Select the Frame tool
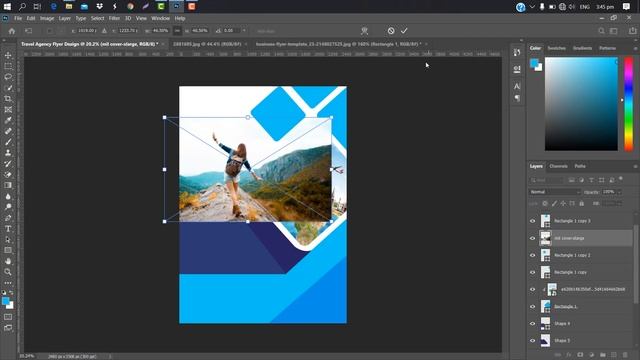The height and width of the screenshot is (360, 640). pyautogui.click(x=8, y=109)
